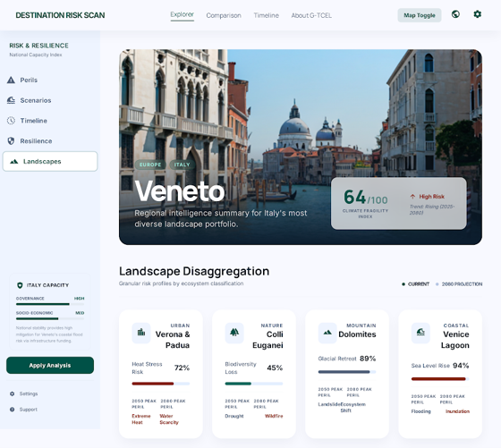
Task: Click the Resilience shield icon
Action: point(11,140)
